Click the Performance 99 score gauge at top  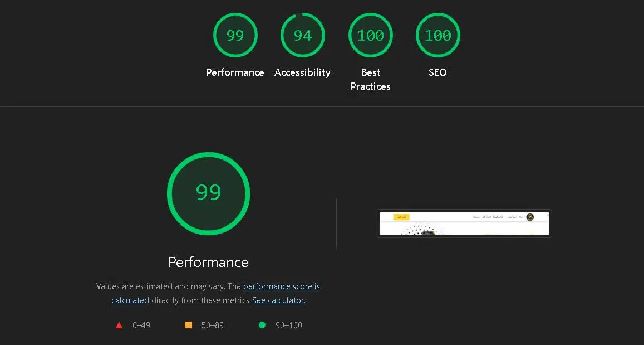[x=235, y=35]
